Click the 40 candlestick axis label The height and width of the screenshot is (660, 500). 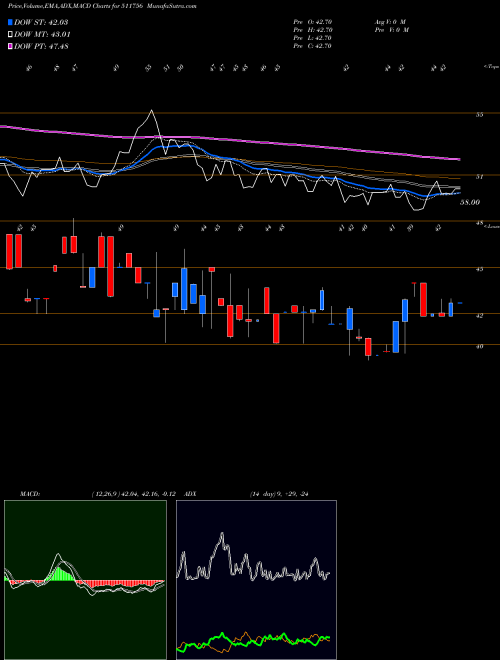click(x=479, y=346)
